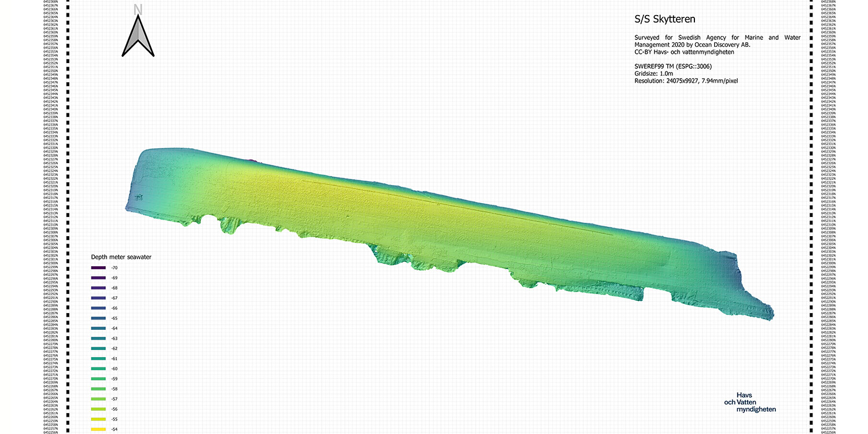Click the yellow -54 depth swatch
This screenshot has height=434, width=868.
[98, 429]
